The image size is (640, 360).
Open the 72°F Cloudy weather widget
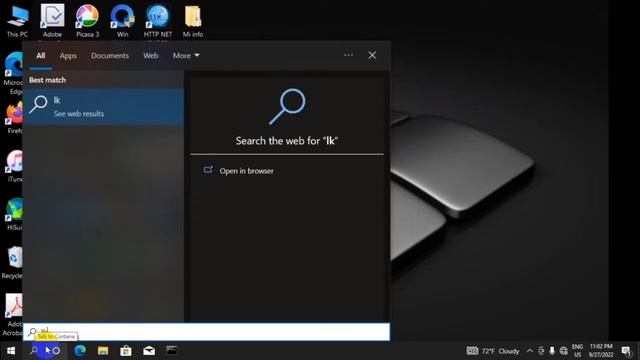point(493,351)
